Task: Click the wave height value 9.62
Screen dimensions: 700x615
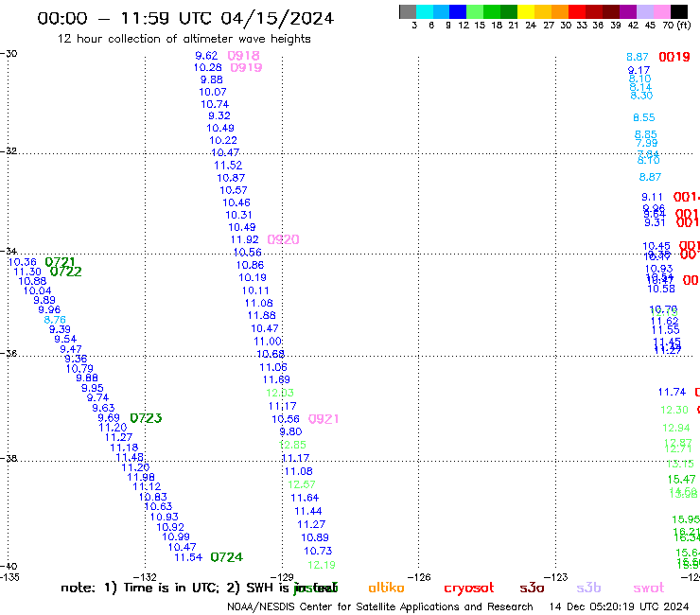Action: pos(206,56)
